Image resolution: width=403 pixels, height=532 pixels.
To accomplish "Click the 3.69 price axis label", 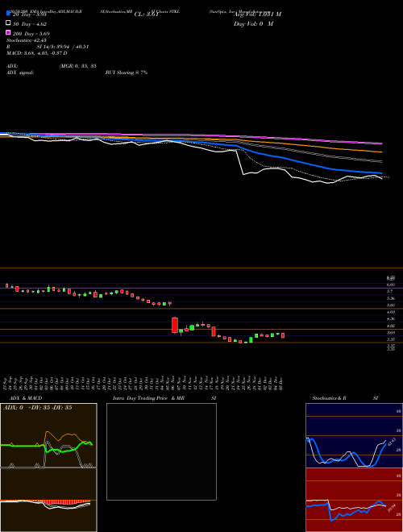I will click(391, 332).
